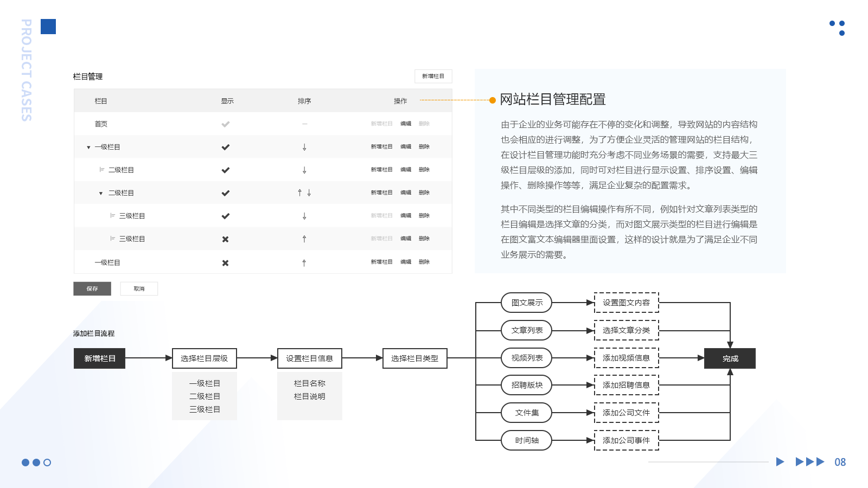Click 编辑 in the crossed-out 三级栏目 row
Viewport: 868px width, 488px height.
pyautogui.click(x=406, y=239)
